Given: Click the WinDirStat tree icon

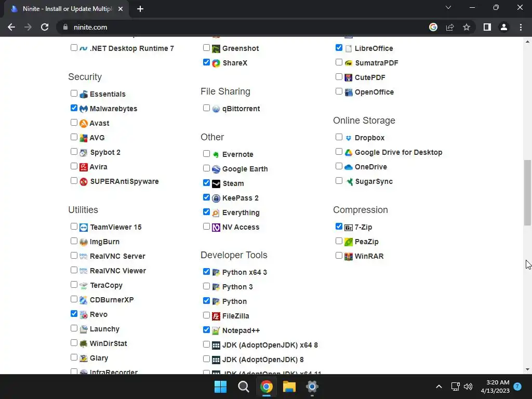Looking at the screenshot, I should pyautogui.click(x=84, y=344).
